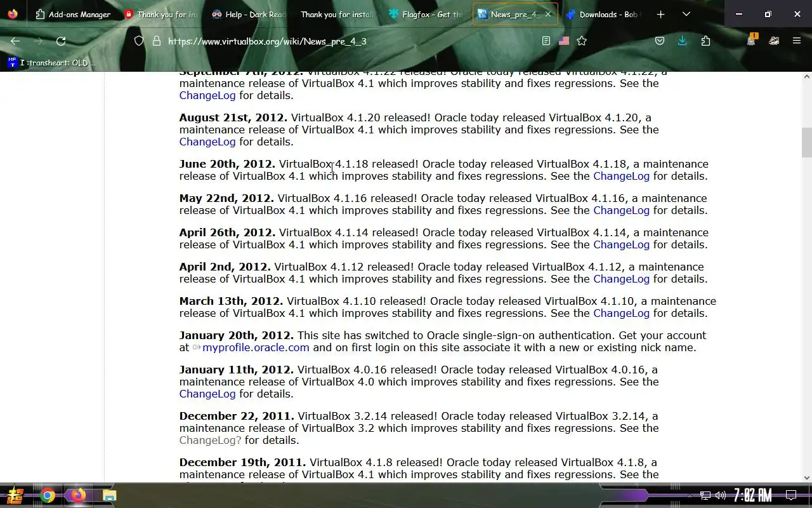
Task: Click the scrollbar down arrow
Action: (807, 478)
